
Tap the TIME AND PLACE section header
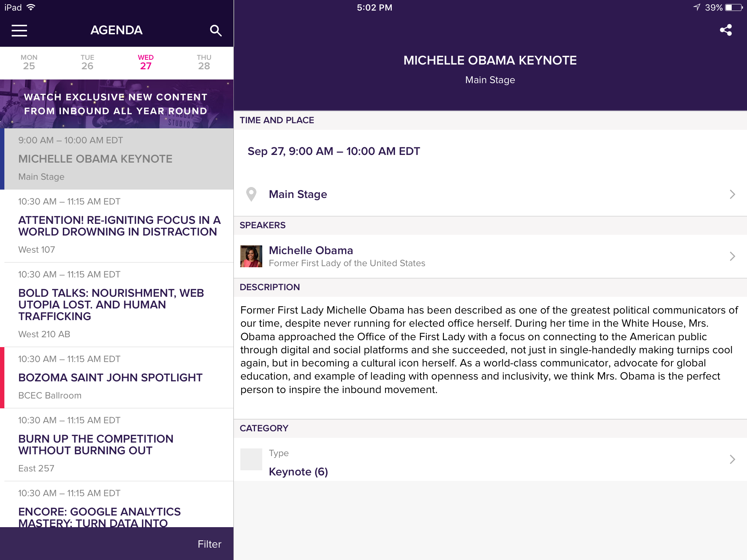click(277, 120)
